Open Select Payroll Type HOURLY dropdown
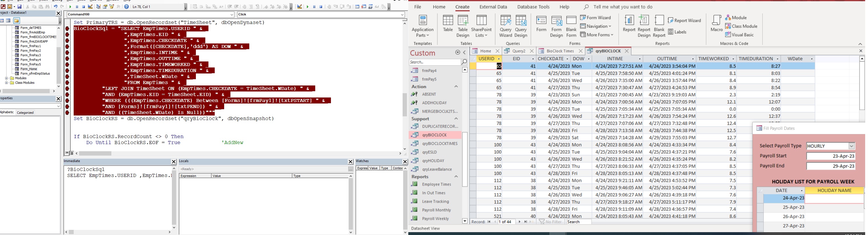This screenshot has width=868, height=235. pyautogui.click(x=852, y=146)
